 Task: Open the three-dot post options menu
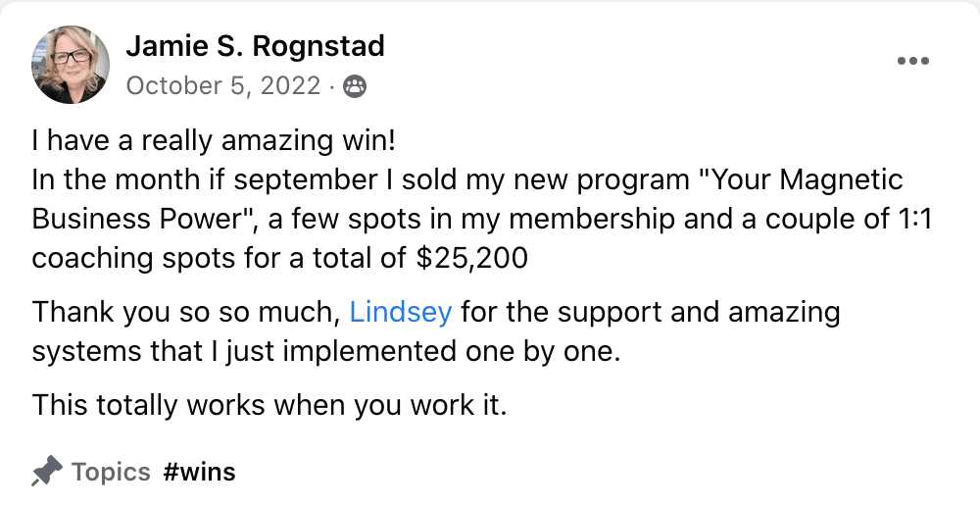pos(912,61)
